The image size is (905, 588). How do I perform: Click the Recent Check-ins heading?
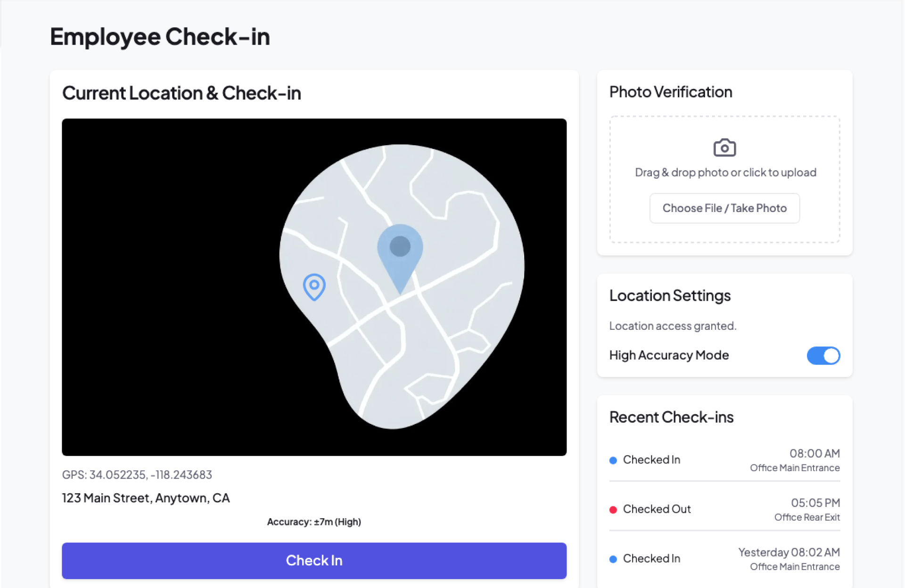pos(671,417)
